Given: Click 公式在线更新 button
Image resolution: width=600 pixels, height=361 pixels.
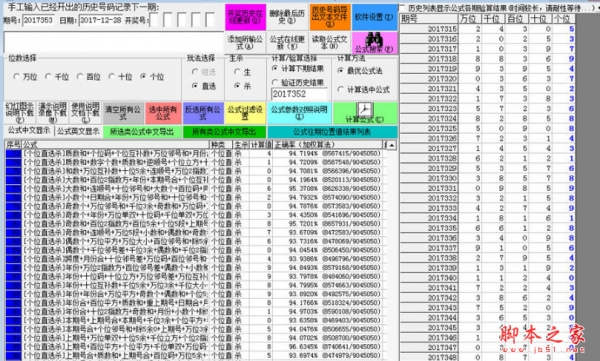Looking at the screenshot, I should [287, 42].
